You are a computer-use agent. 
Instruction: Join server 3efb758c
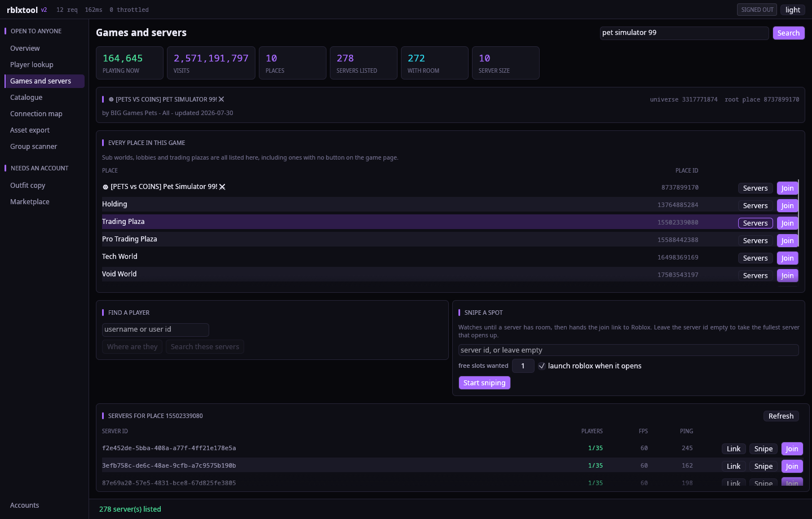pyautogui.click(x=792, y=467)
